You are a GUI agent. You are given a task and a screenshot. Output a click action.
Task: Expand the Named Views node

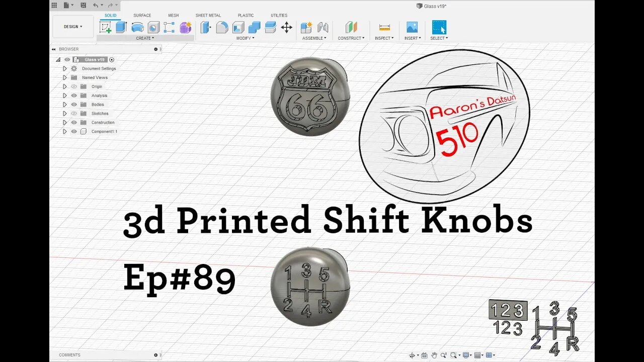[64, 77]
